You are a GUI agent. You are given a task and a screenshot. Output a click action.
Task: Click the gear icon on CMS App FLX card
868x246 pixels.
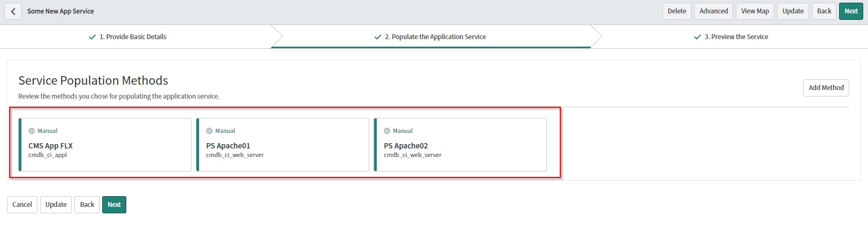click(32, 131)
